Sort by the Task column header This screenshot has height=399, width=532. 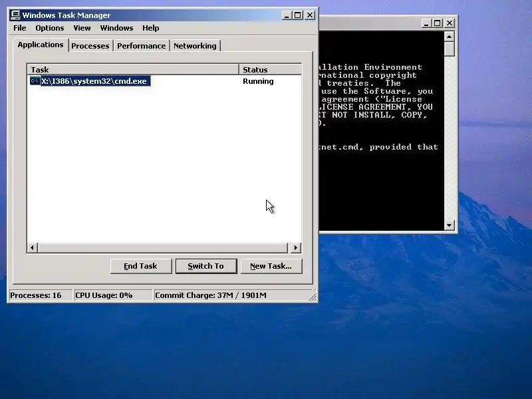pyautogui.click(x=133, y=70)
